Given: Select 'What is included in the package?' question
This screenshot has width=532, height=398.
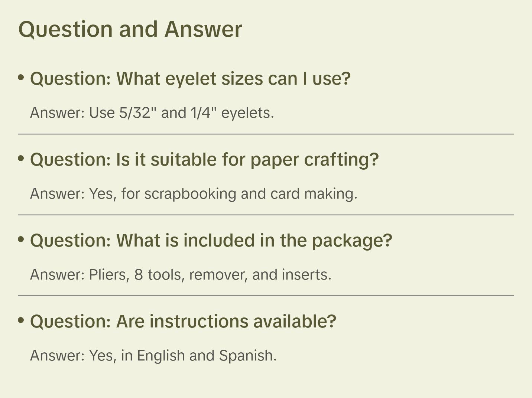Looking at the screenshot, I should (211, 241).
